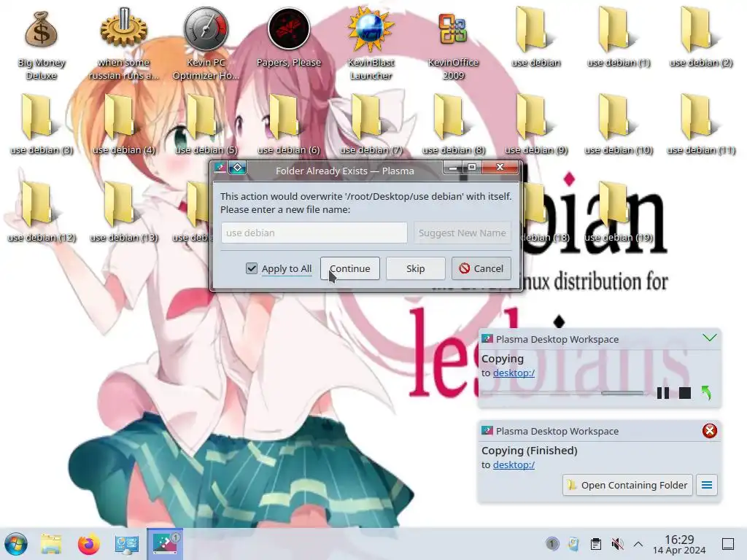The width and height of the screenshot is (747, 560).
Task: Click green arrow icon in Copying notification
Action: 706,393
